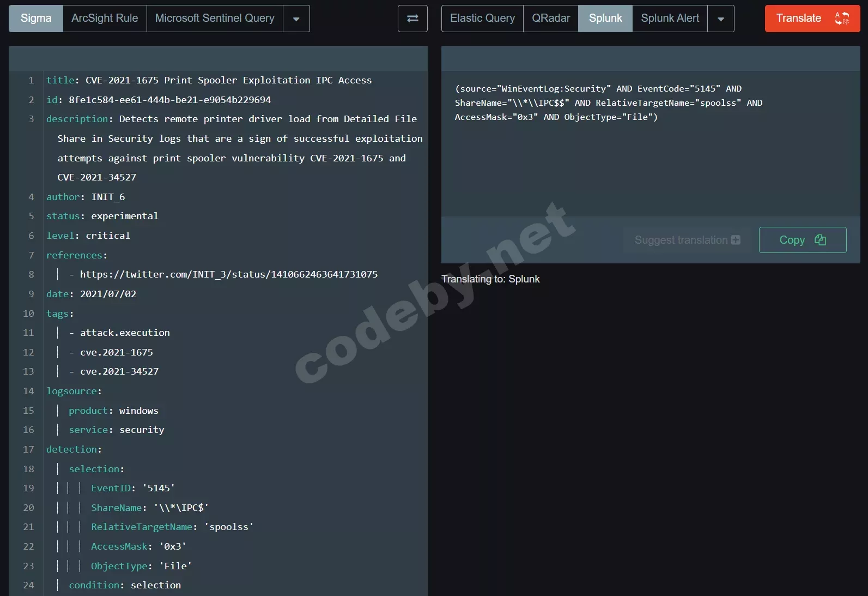Click the twitter reference URL on line 8

click(229, 274)
